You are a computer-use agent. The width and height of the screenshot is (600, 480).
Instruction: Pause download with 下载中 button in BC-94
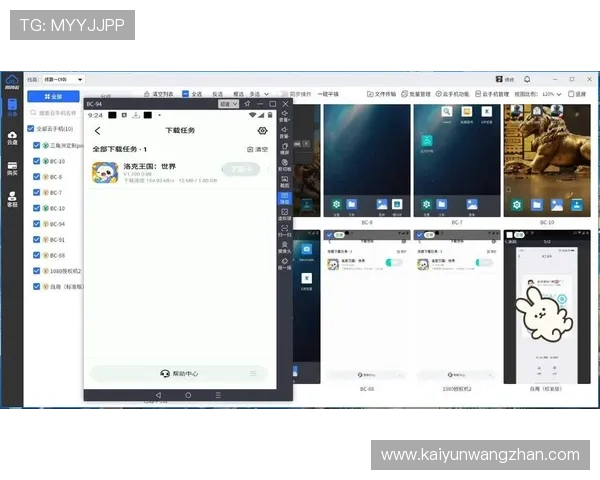pyautogui.click(x=241, y=169)
